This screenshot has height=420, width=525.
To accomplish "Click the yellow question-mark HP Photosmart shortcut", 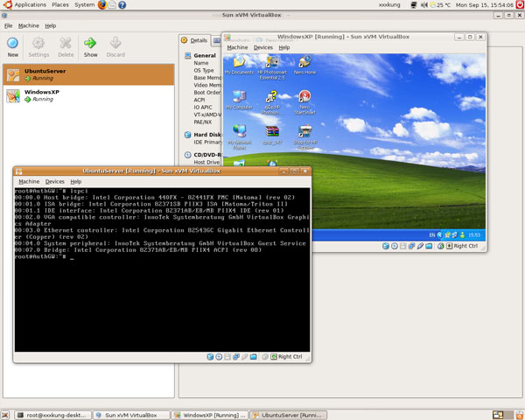I will click(271, 102).
